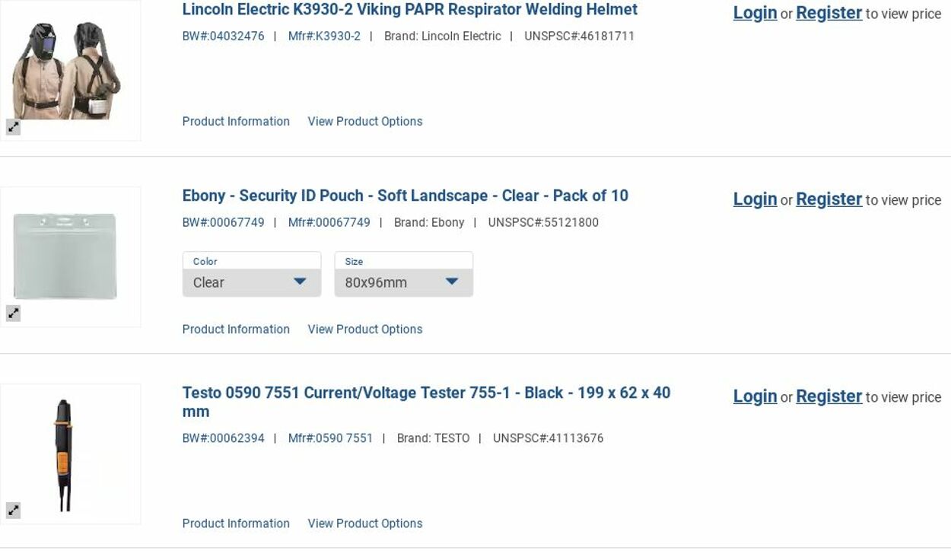Click the Testo voltage tester thumbnail
Viewport: 951px width, 560px height.
pos(64,453)
